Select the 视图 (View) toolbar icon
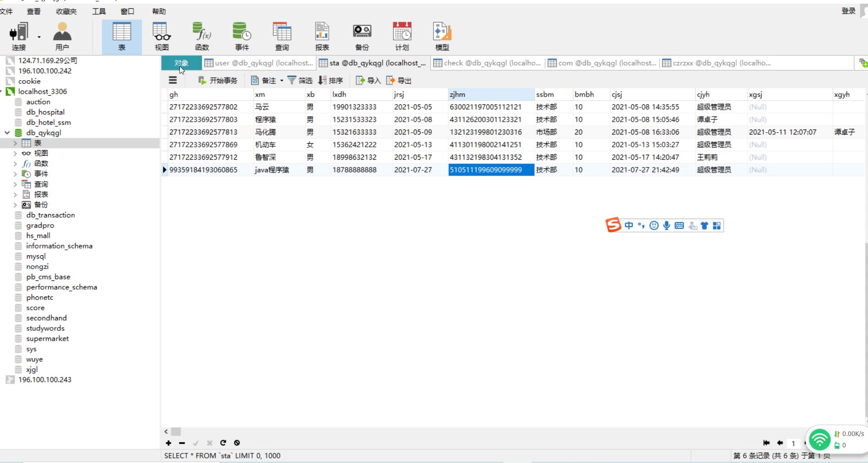 coord(162,37)
